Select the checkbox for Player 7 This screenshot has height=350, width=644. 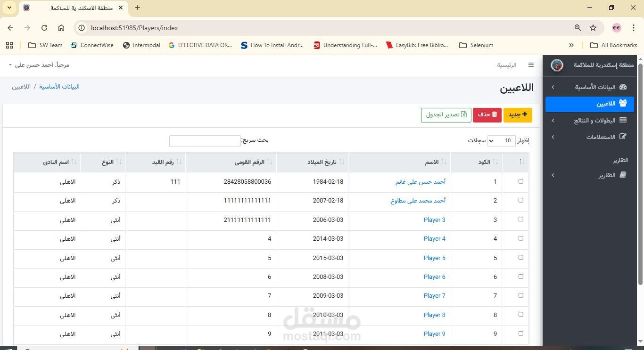click(x=521, y=295)
